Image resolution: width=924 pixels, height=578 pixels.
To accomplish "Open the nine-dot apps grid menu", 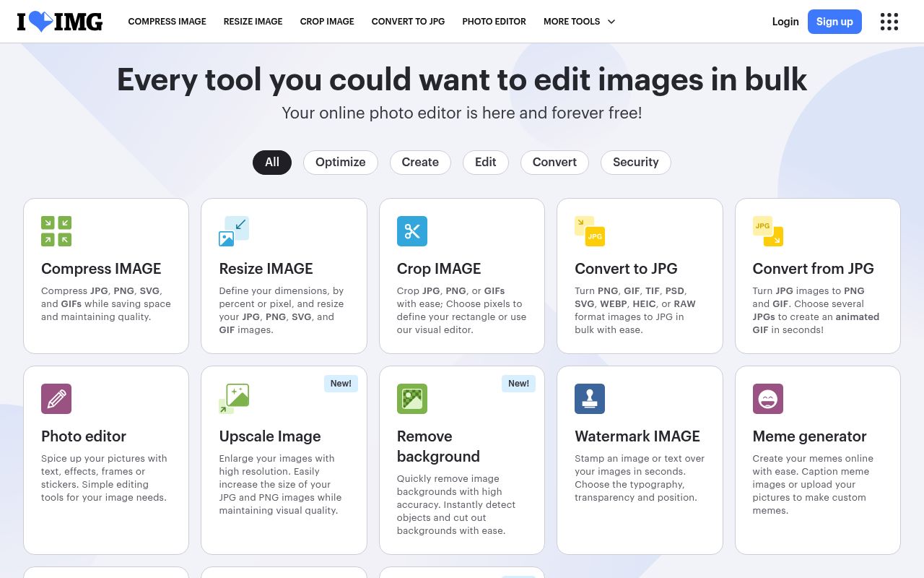I will click(889, 22).
